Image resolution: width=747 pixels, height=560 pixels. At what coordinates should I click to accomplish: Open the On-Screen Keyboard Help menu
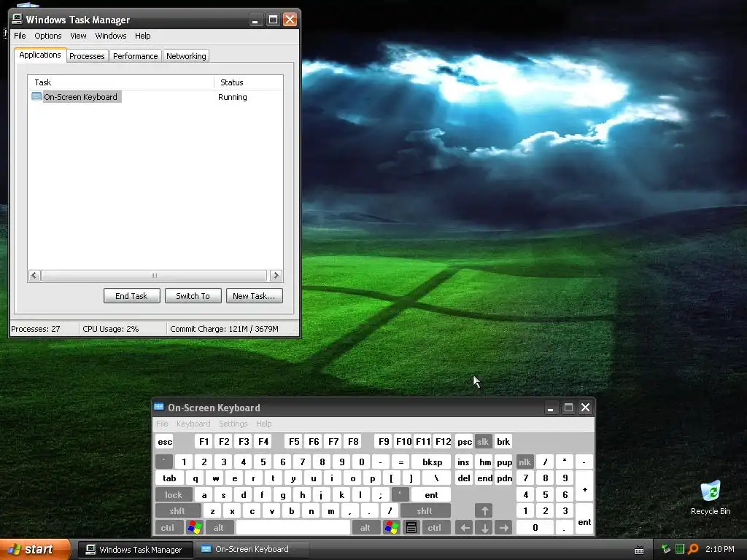[263, 424]
